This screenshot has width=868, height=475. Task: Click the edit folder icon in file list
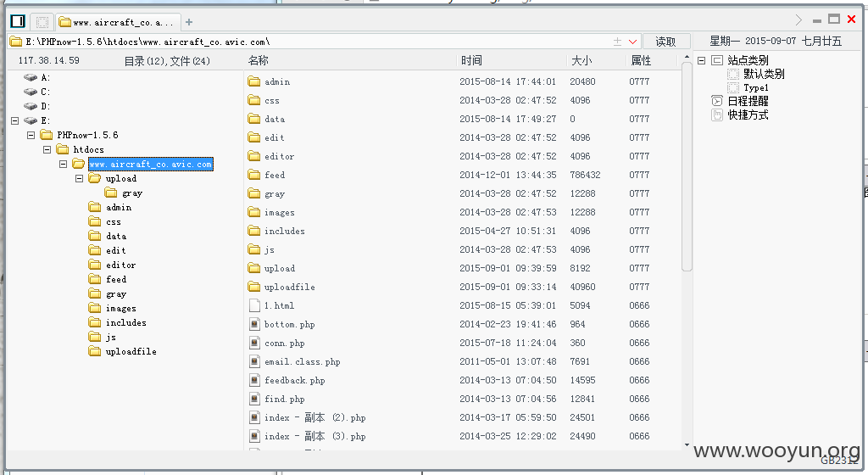(254, 137)
